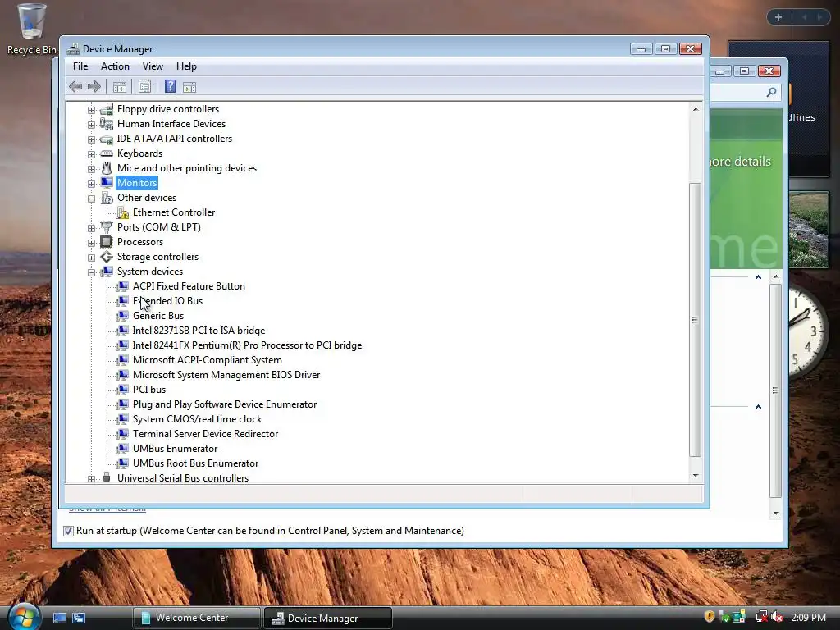Image resolution: width=840 pixels, height=630 pixels.
Task: Open the Windows Start orb
Action: [x=24, y=617]
